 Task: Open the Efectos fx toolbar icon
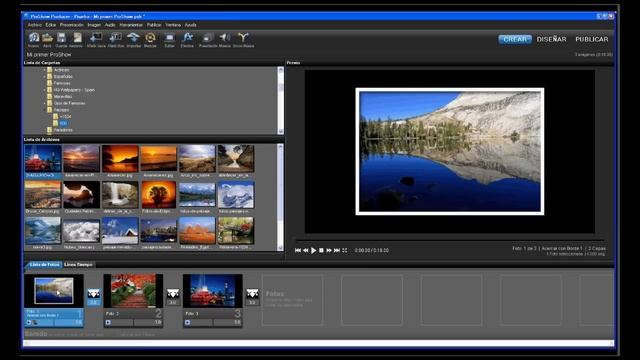click(x=187, y=38)
